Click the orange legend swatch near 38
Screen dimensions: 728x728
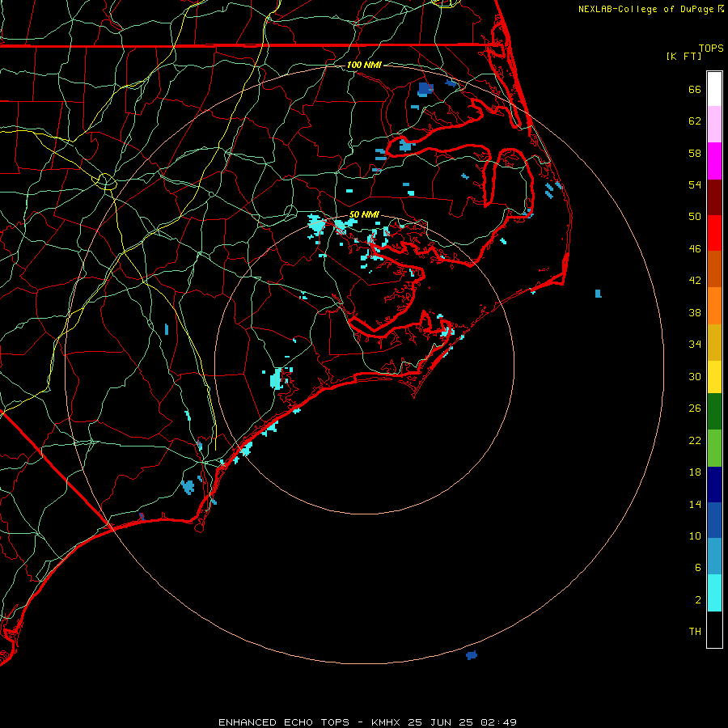[x=714, y=306]
